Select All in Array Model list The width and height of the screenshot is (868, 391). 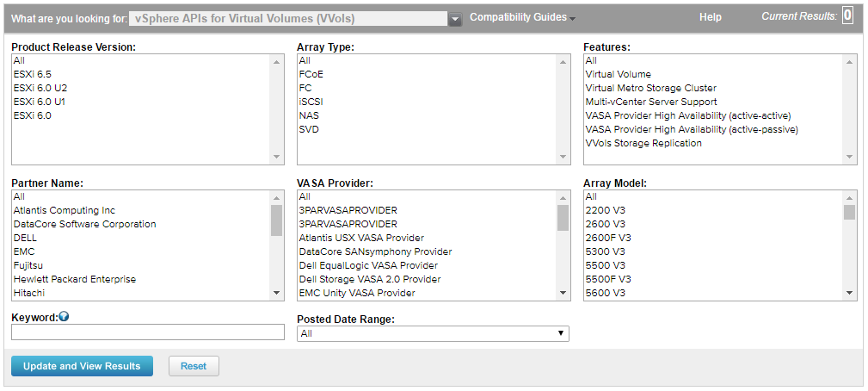click(713, 196)
